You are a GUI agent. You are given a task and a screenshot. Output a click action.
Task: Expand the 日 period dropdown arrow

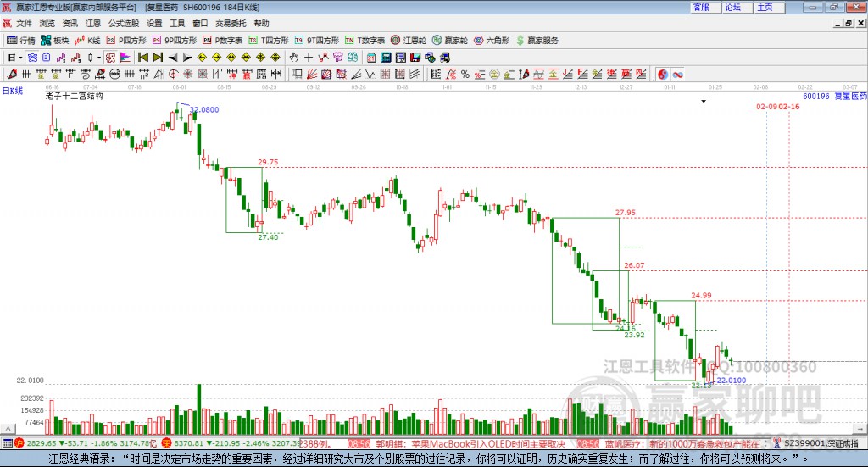click(20, 58)
